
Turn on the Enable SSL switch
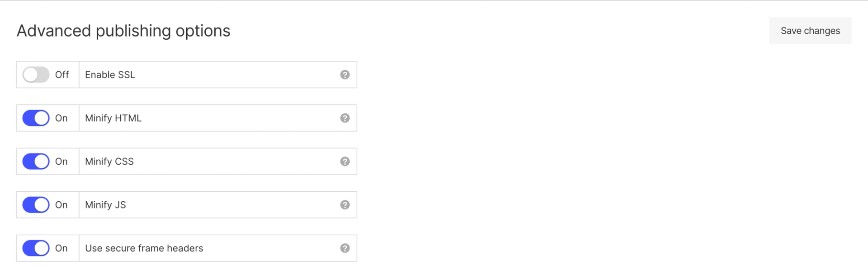click(36, 75)
